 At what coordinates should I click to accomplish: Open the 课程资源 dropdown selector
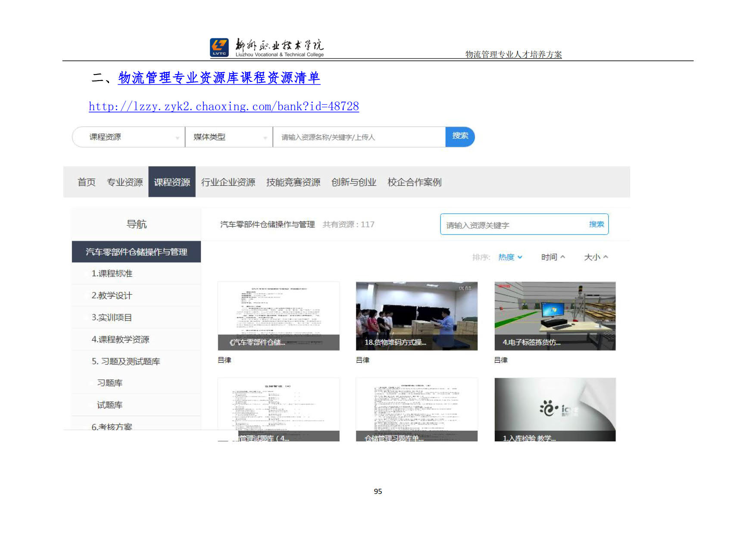[128, 137]
